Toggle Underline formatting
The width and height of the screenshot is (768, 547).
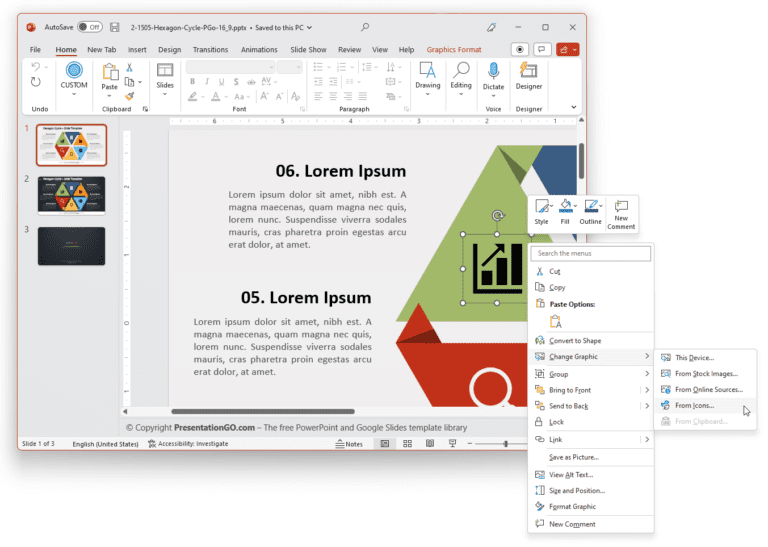click(221, 81)
